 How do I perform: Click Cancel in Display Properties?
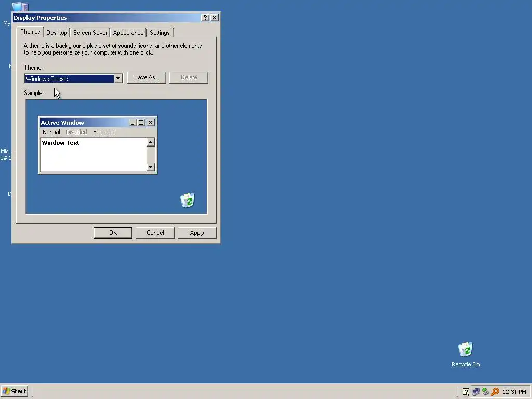(155, 233)
